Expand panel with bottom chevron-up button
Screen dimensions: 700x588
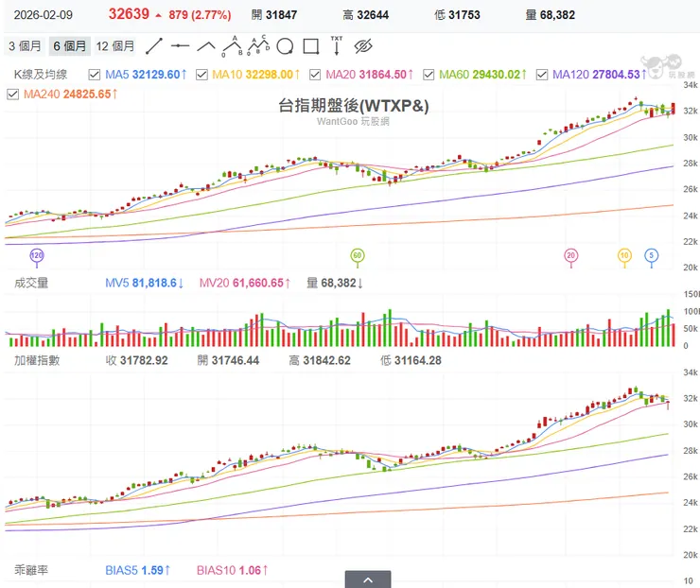(368, 579)
